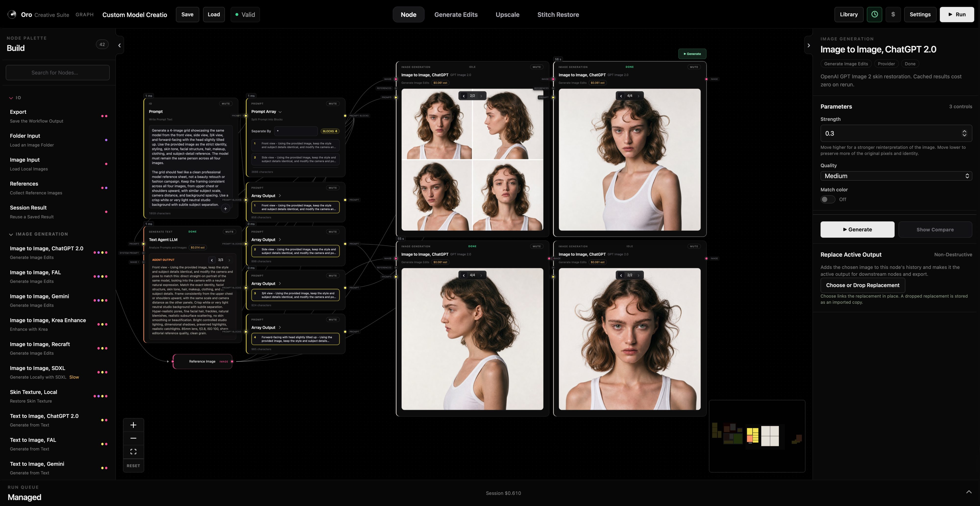Collapse the IO palette section
The image size is (980, 506).
tap(11, 98)
